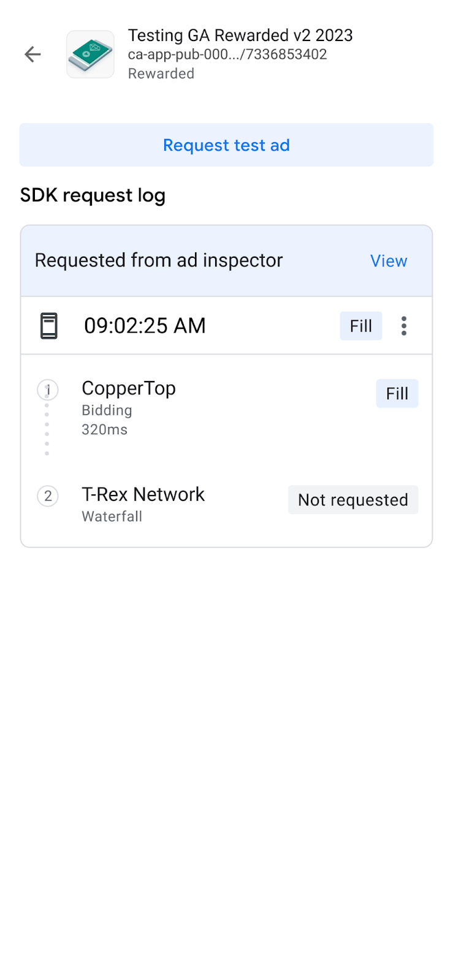Screen dimensions: 453x980
Task: Click the Requested from ad inspector header
Action: (159, 260)
